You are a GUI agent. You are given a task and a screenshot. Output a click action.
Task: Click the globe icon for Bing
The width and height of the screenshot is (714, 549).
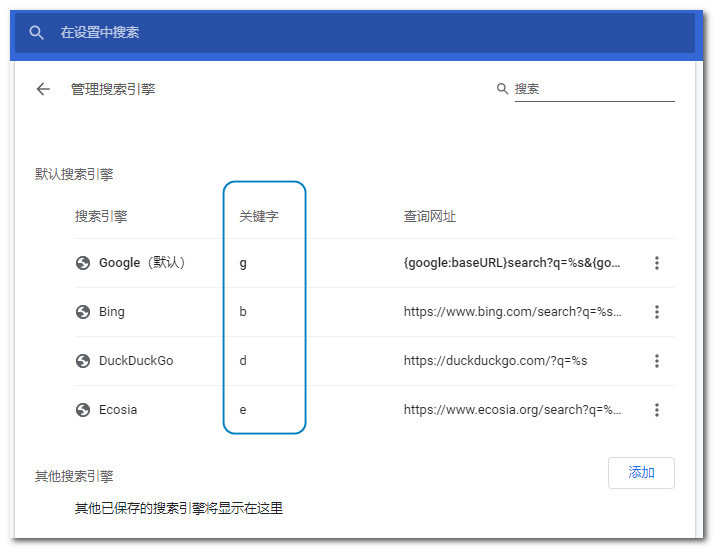coord(83,312)
